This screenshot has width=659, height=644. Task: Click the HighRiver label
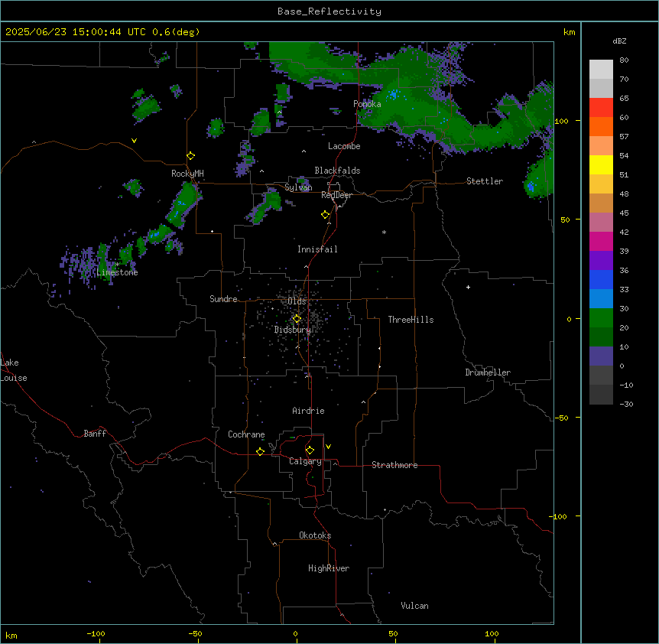click(x=329, y=568)
